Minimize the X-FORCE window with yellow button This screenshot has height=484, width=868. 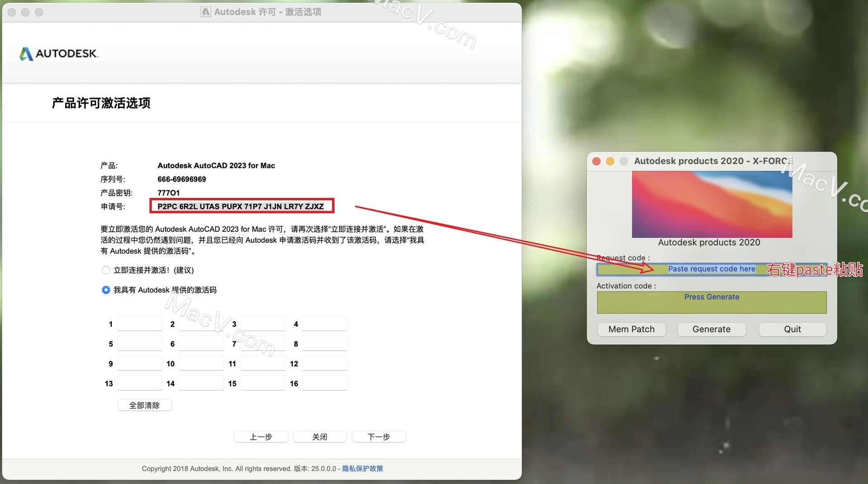click(x=610, y=161)
